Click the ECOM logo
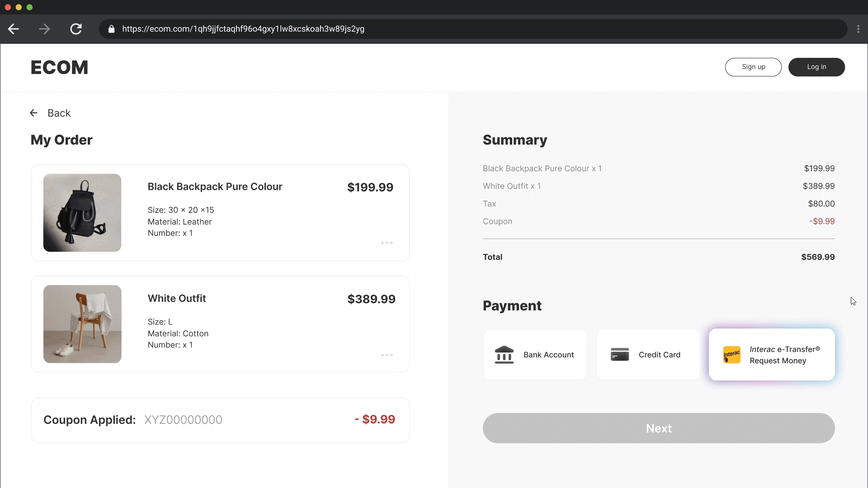868x488 pixels. [x=59, y=67]
